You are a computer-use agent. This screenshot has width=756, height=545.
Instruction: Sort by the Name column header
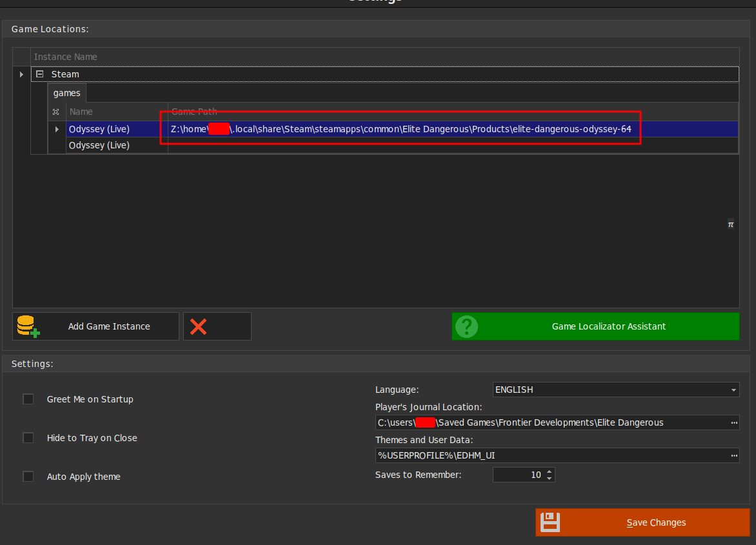[117, 112]
